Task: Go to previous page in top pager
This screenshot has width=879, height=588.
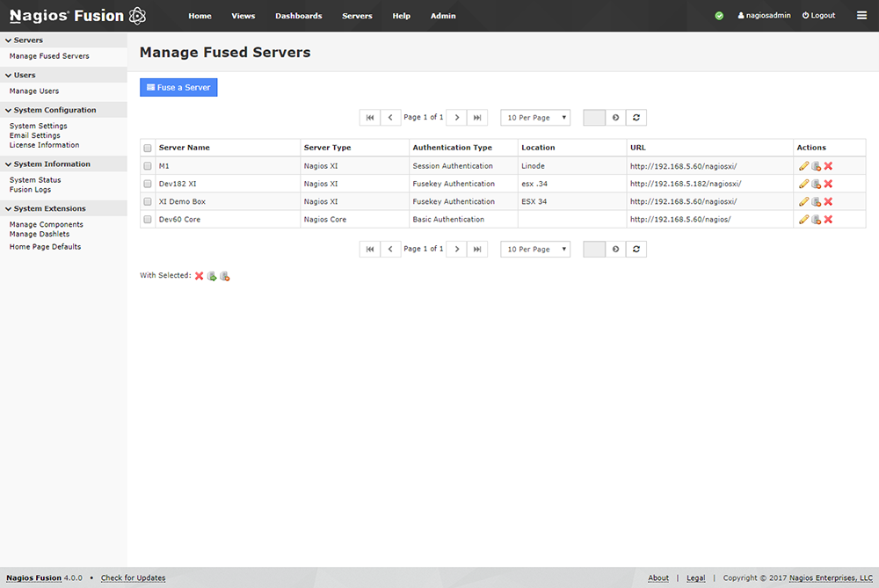Action: click(390, 118)
